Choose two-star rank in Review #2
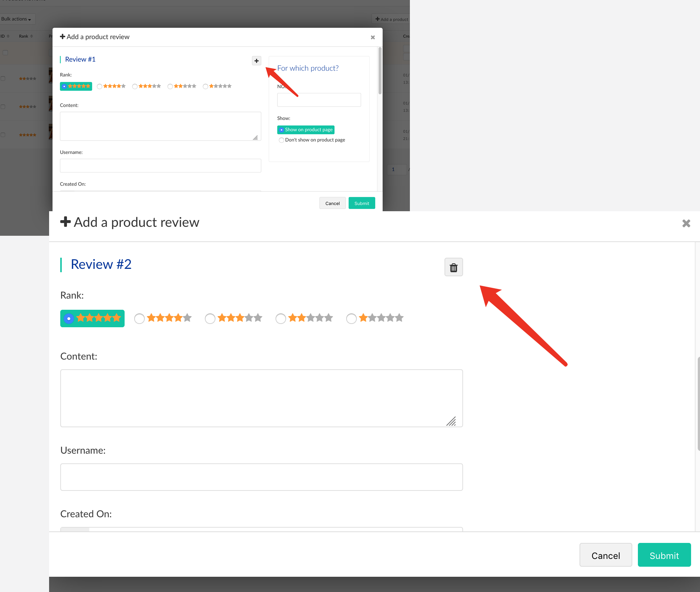The width and height of the screenshot is (700, 592). (281, 319)
